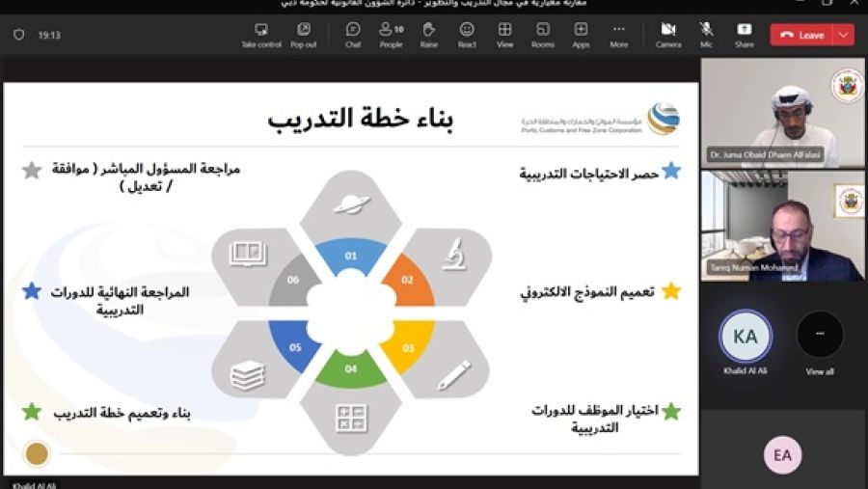
Task: Expand the Leave options arrow
Action: (x=844, y=35)
